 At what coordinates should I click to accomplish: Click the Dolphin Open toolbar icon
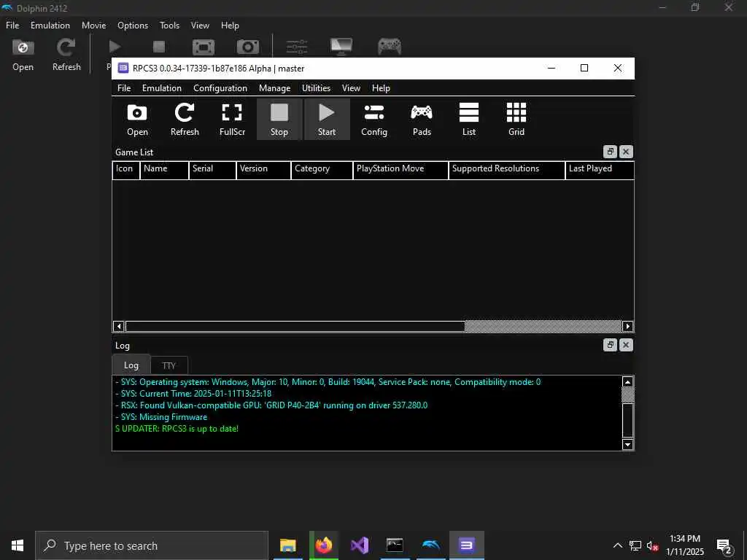[23, 54]
